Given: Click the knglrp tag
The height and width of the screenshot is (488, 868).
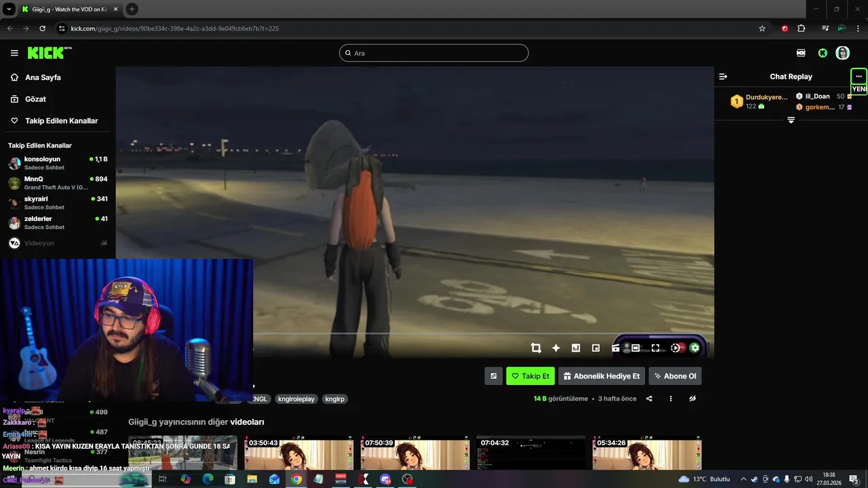Looking at the screenshot, I should (335, 399).
